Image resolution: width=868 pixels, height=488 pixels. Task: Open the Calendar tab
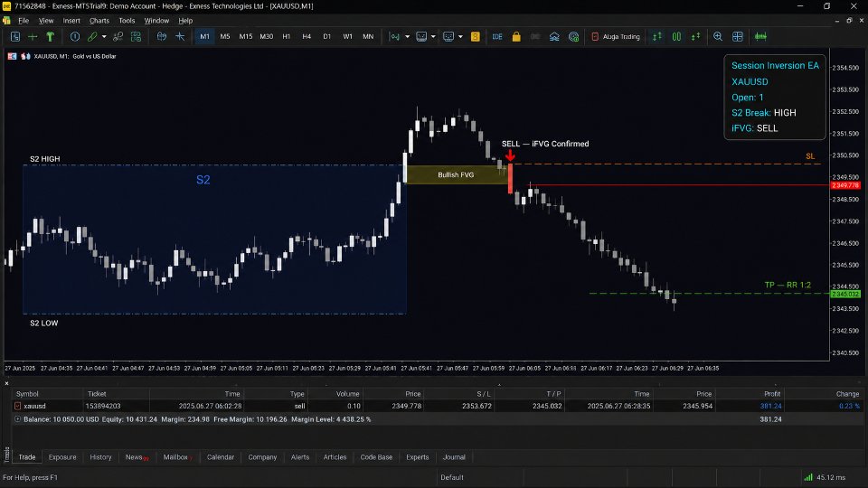coord(221,457)
